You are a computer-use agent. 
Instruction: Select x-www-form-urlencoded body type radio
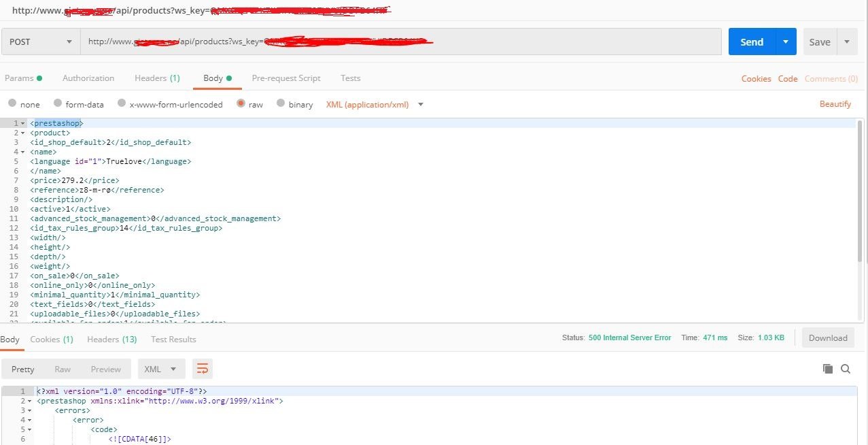(x=122, y=103)
